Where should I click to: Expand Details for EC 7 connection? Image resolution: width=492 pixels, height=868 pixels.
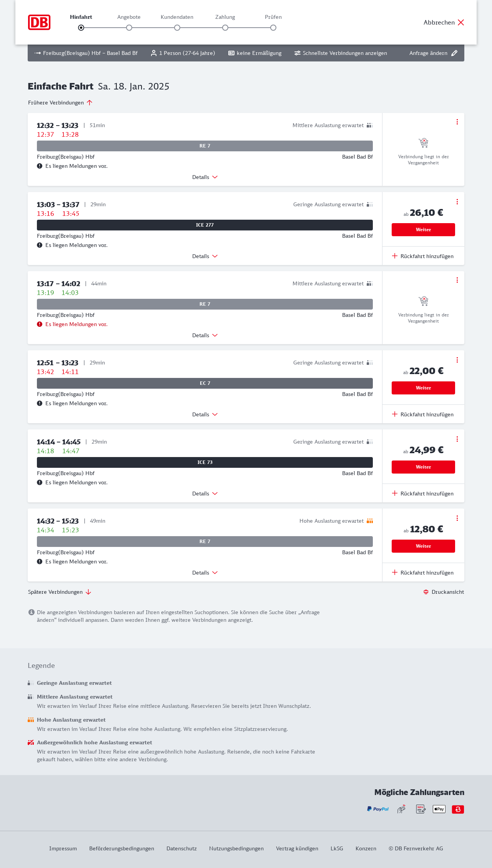(205, 414)
